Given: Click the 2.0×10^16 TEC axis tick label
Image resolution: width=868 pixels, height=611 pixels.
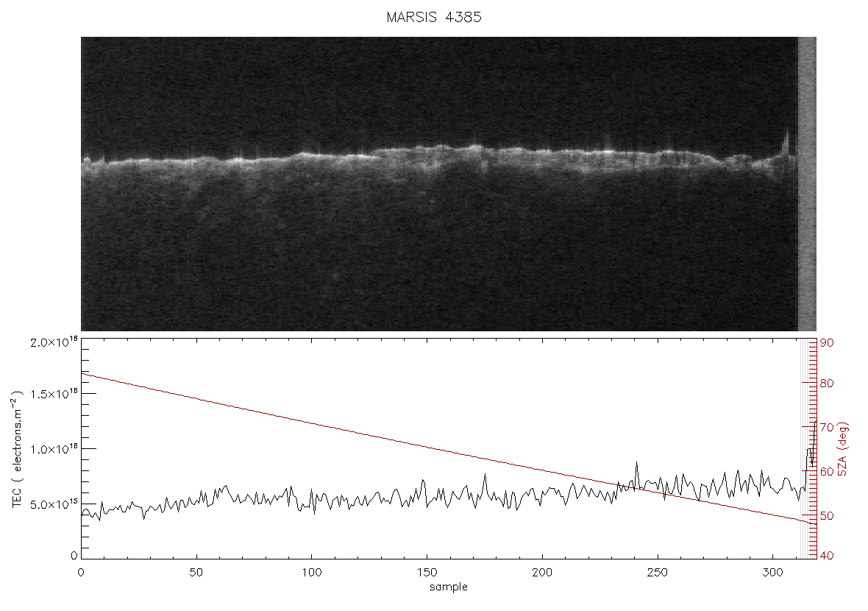Looking at the screenshot, I should (x=54, y=342).
